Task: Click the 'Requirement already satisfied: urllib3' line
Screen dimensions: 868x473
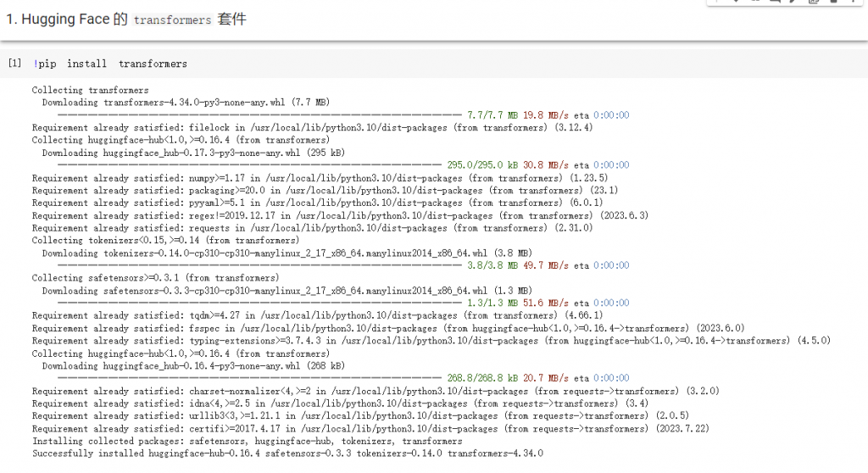Action: tap(360, 416)
